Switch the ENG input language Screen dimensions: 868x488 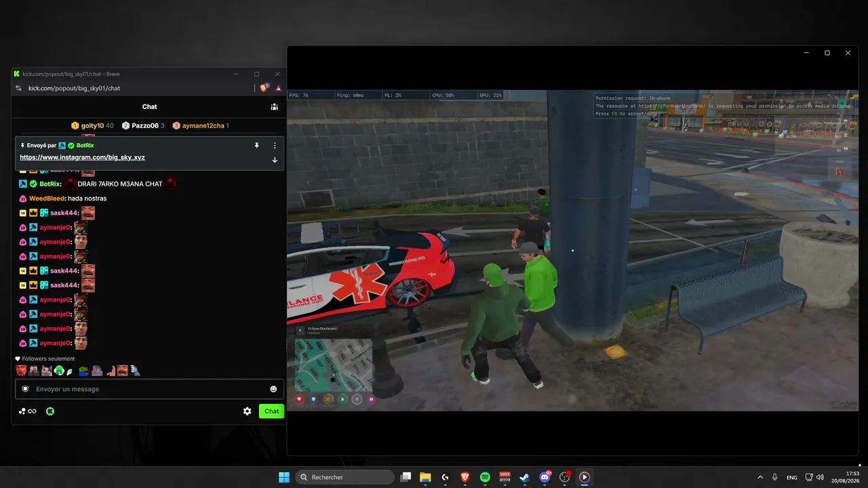792,477
